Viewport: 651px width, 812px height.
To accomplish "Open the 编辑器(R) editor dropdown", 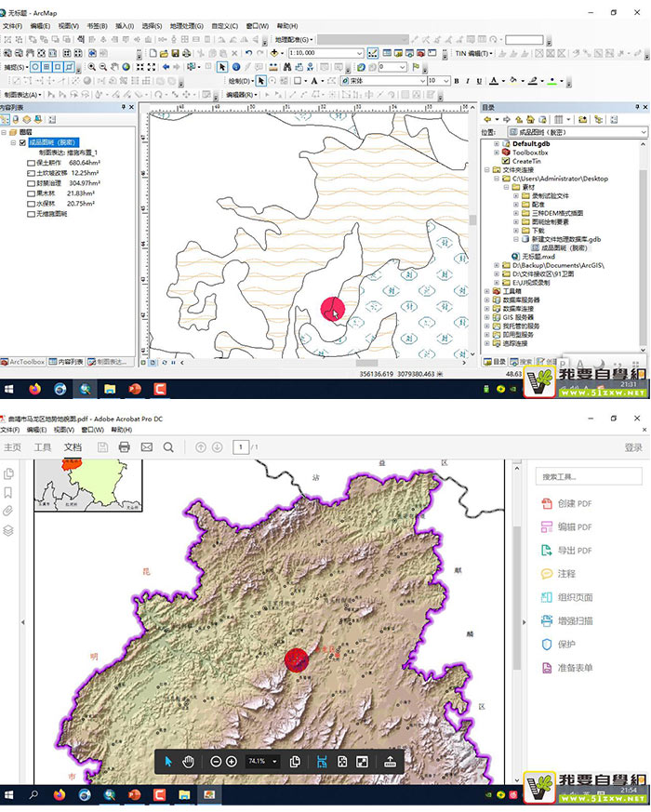I will tap(242, 95).
